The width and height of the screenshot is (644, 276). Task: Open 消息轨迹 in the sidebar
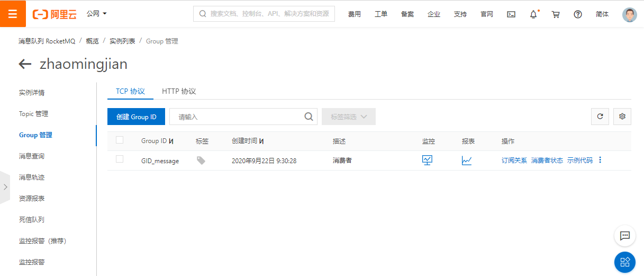pyautogui.click(x=32, y=177)
